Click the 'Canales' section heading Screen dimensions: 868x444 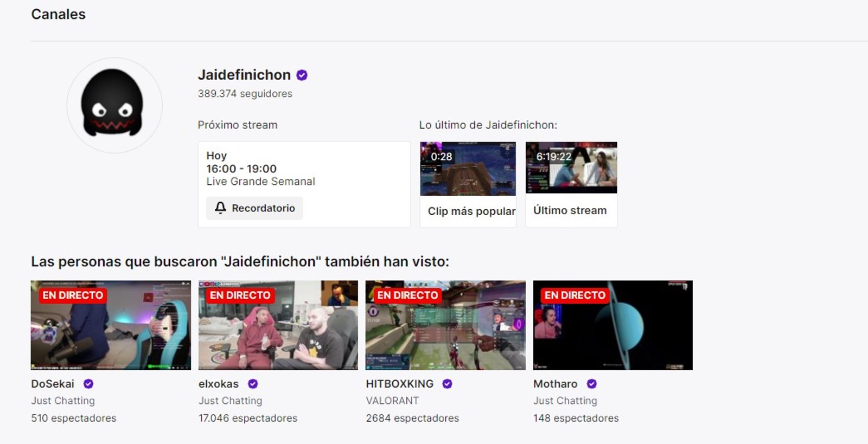pos(59,14)
